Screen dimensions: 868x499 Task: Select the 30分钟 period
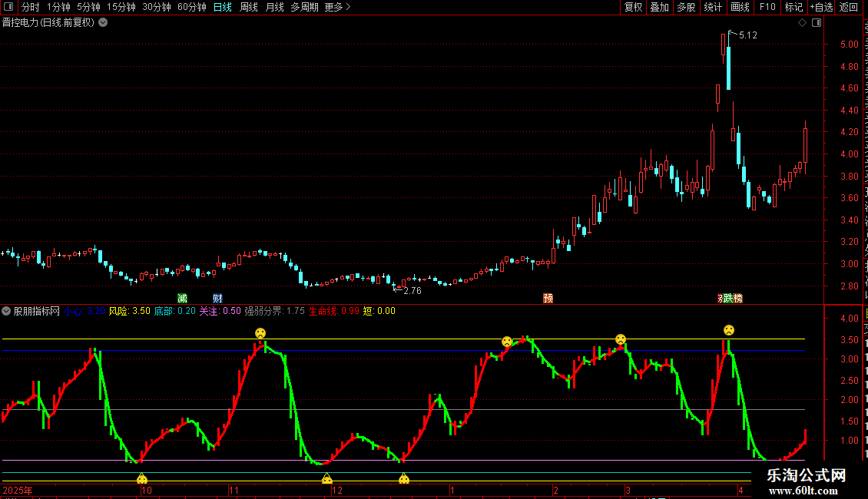tap(157, 7)
